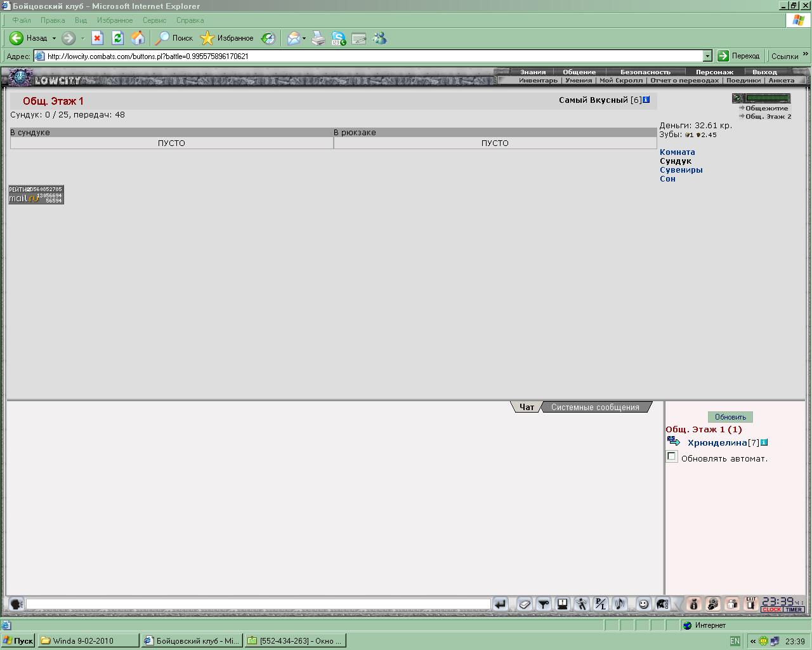Open the History (clock) toolbar icon
Viewport: 812px width, 650px height.
[268, 38]
